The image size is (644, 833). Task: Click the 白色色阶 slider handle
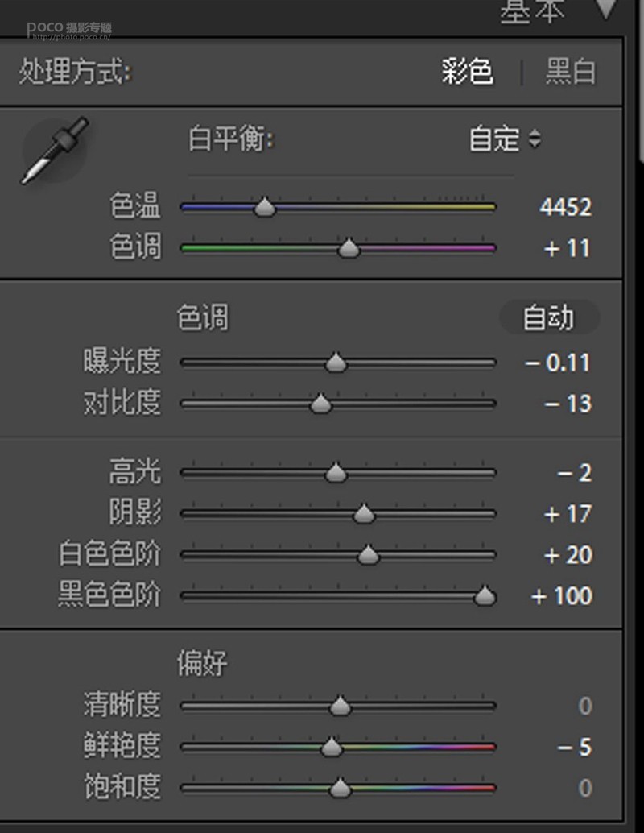368,555
